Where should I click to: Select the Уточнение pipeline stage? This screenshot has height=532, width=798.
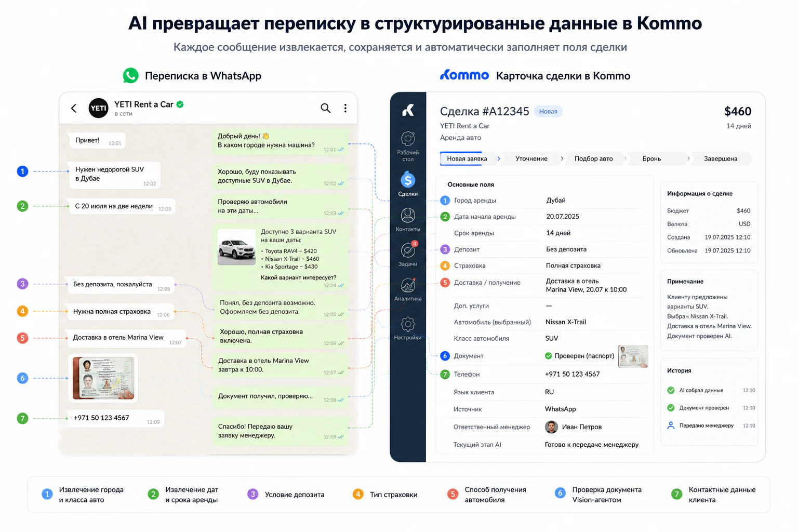click(531, 158)
